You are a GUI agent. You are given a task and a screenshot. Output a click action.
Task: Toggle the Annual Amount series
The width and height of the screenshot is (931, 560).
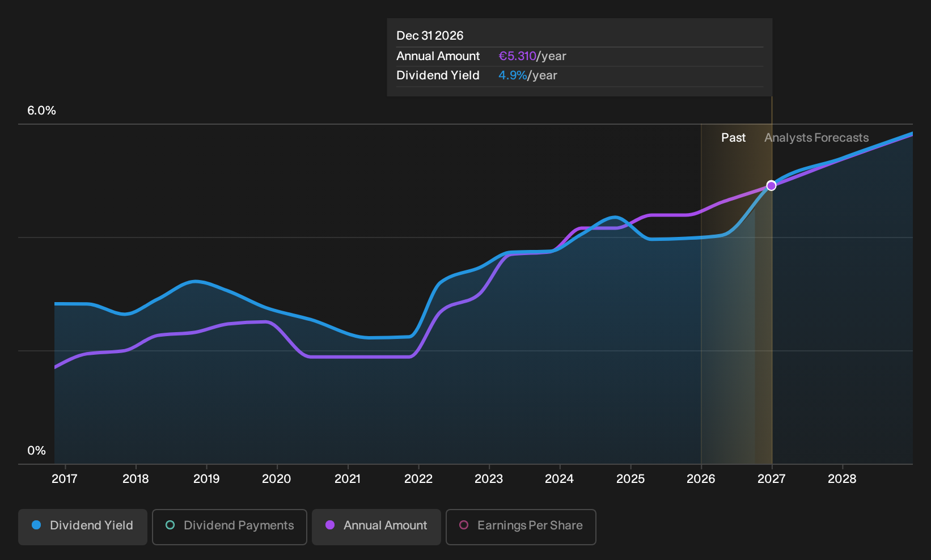[376, 527]
